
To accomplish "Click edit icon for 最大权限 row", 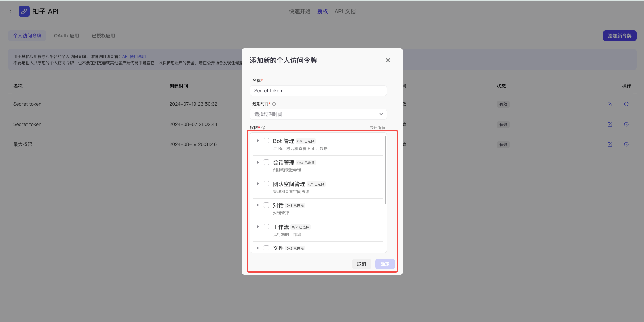I will click(x=610, y=144).
